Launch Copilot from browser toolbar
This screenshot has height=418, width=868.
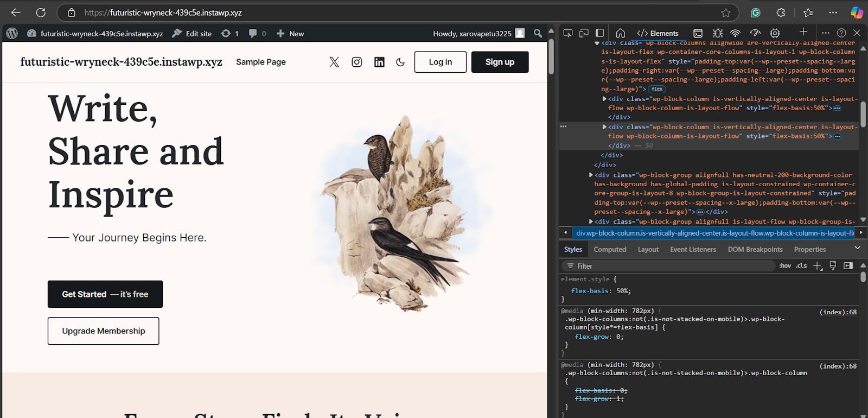pyautogui.click(x=857, y=12)
